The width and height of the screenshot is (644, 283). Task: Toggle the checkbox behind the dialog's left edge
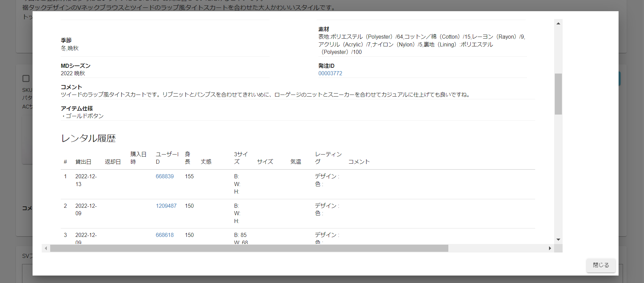coord(26,79)
